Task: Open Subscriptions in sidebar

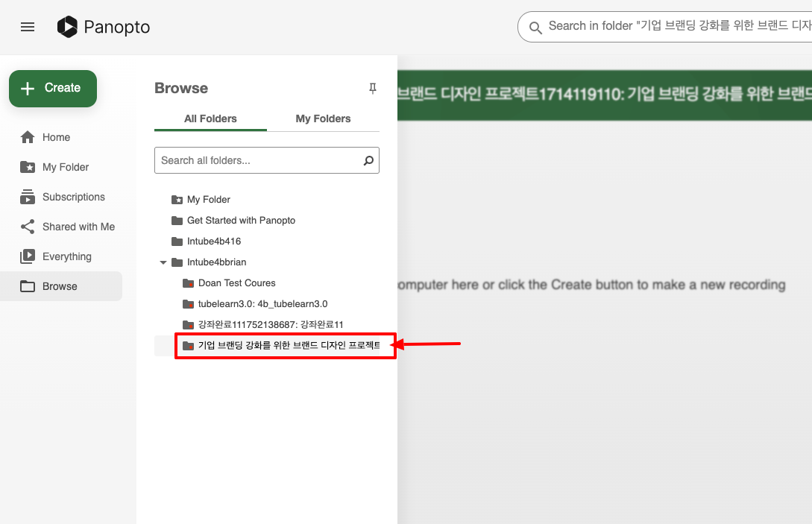Action: coord(61,197)
